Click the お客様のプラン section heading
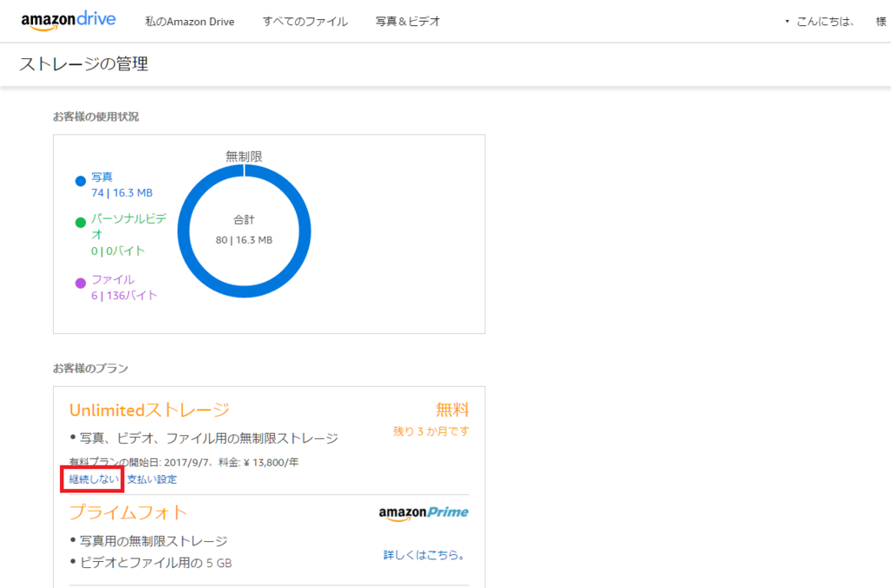 pyautogui.click(x=90, y=368)
